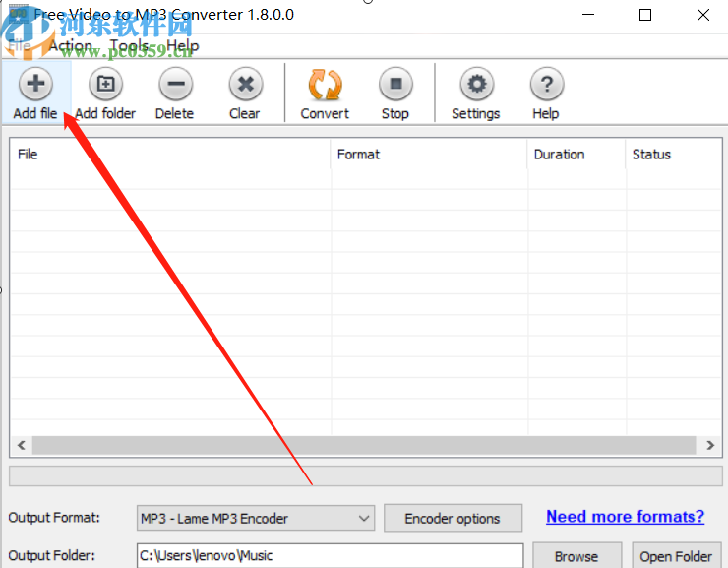Minimize the converter window
The height and width of the screenshot is (568, 728).
click(588, 15)
